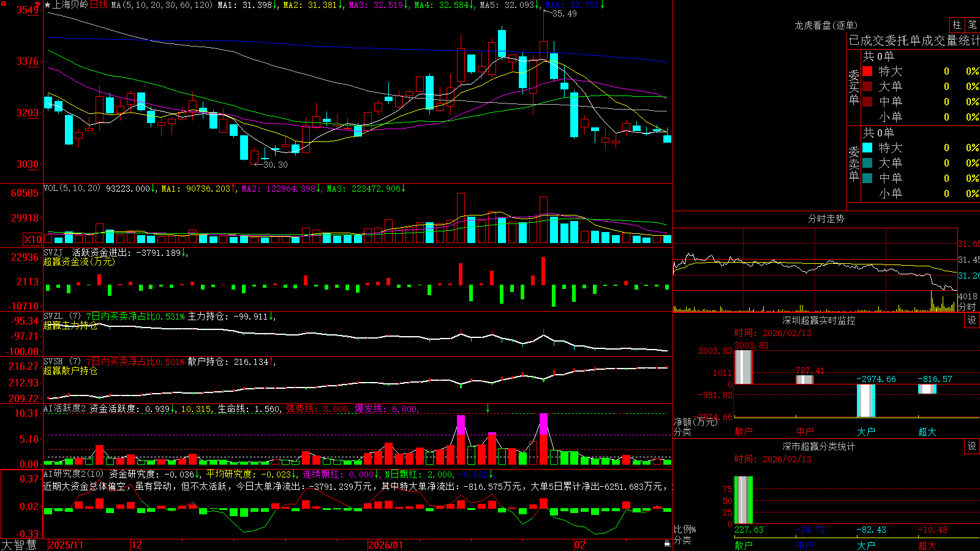
Task: Click teal 中单 sell-order swatch
Action: 867,178
